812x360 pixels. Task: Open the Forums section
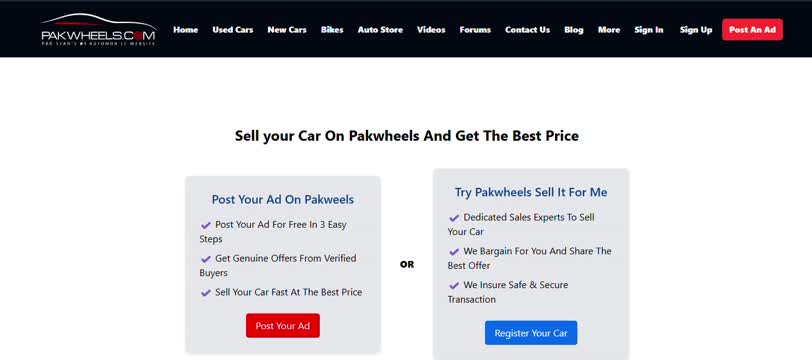[475, 30]
